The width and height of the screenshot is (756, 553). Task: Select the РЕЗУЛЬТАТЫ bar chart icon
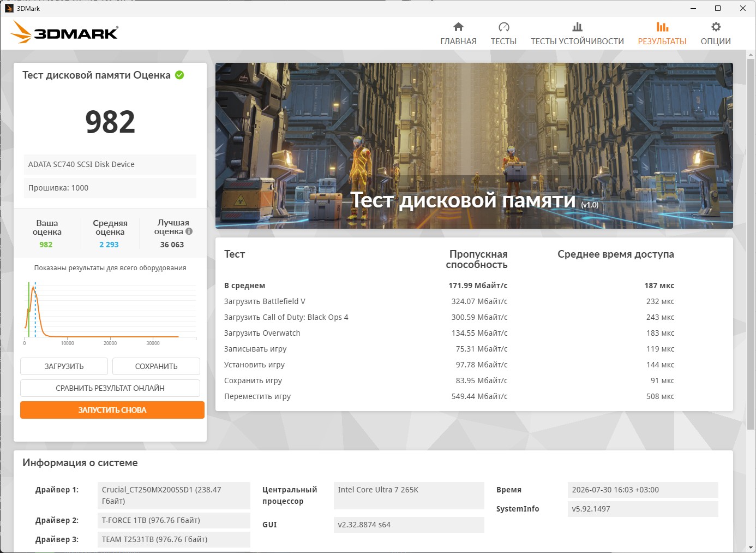point(662,27)
